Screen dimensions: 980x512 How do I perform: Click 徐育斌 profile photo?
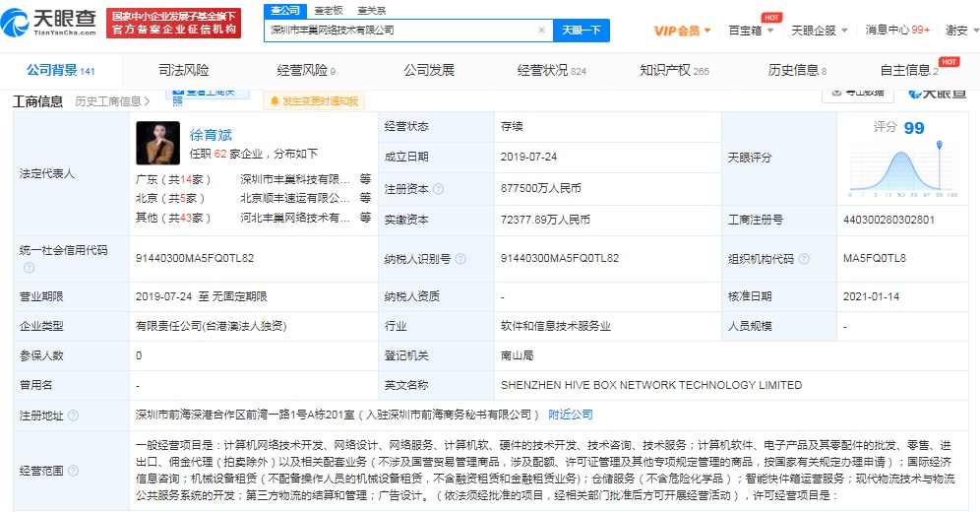tap(158, 143)
